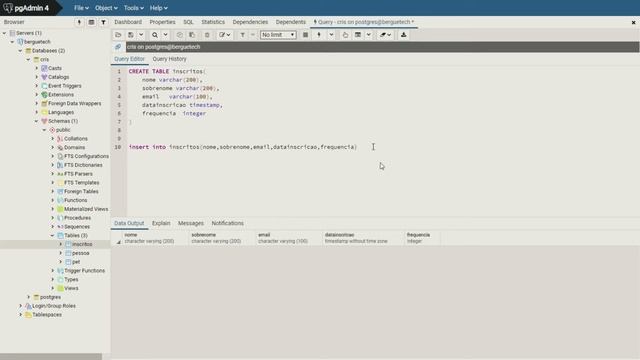Expand the inscritos table node
640x360 pixels.
click(x=60, y=244)
